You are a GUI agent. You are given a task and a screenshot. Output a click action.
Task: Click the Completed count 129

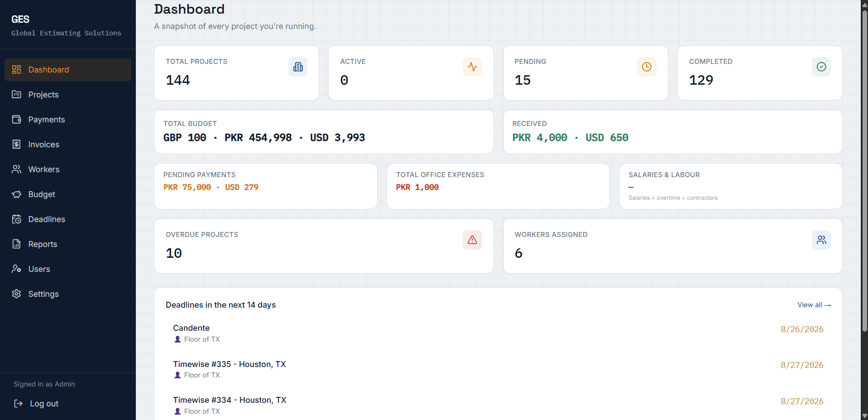click(x=701, y=80)
